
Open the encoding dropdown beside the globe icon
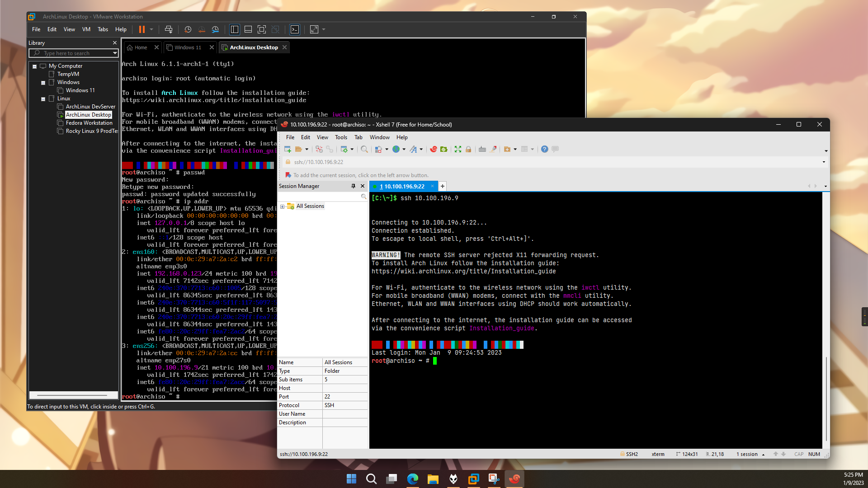(404, 149)
